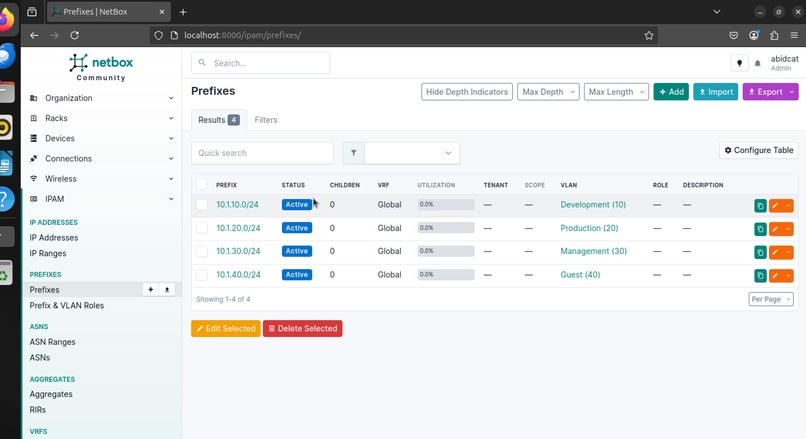Open the Pocket save icon in toolbar
The width and height of the screenshot is (806, 439).
[x=734, y=35]
